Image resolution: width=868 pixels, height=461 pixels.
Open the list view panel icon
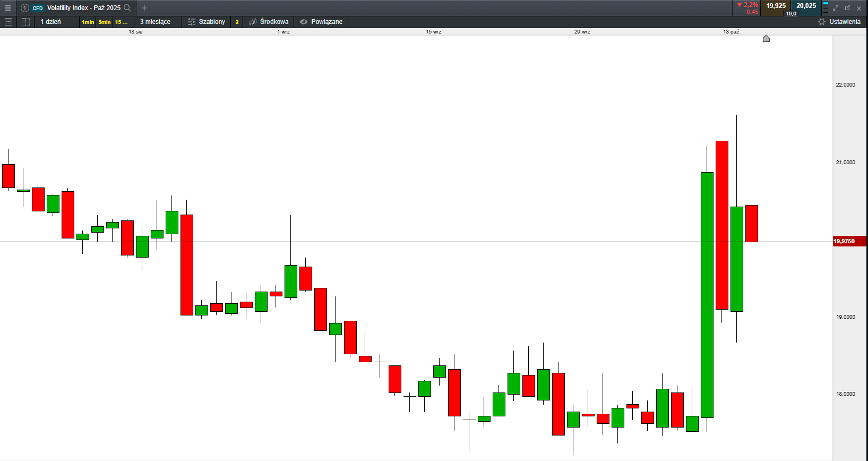[8, 22]
